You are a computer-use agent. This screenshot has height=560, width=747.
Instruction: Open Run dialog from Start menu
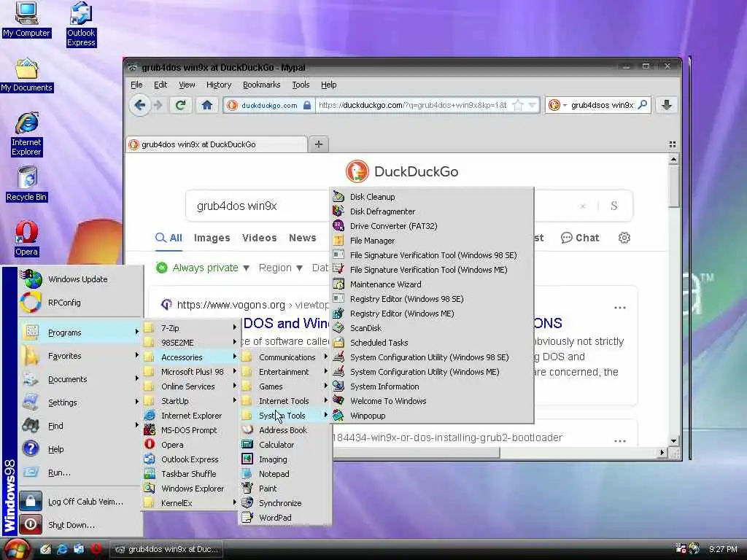(80, 472)
